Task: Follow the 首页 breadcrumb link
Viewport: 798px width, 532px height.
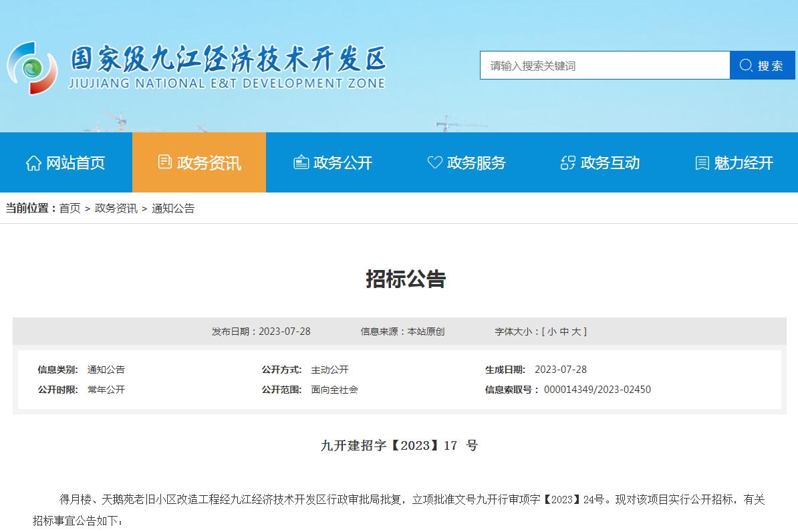Action: tap(70, 209)
